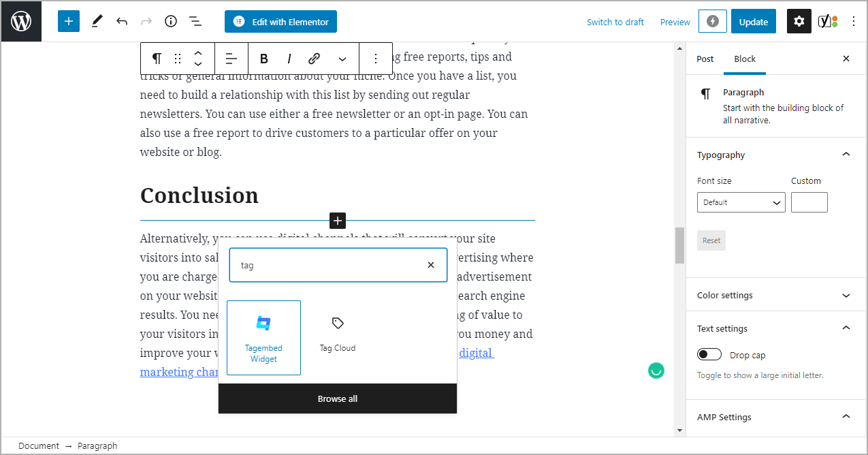Click Edit with Elementor

coord(280,21)
